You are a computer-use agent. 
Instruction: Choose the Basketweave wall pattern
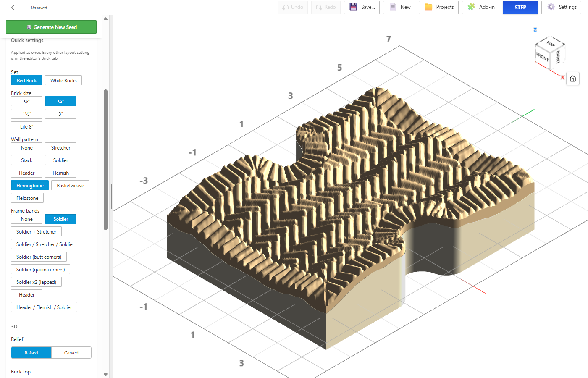(x=71, y=186)
